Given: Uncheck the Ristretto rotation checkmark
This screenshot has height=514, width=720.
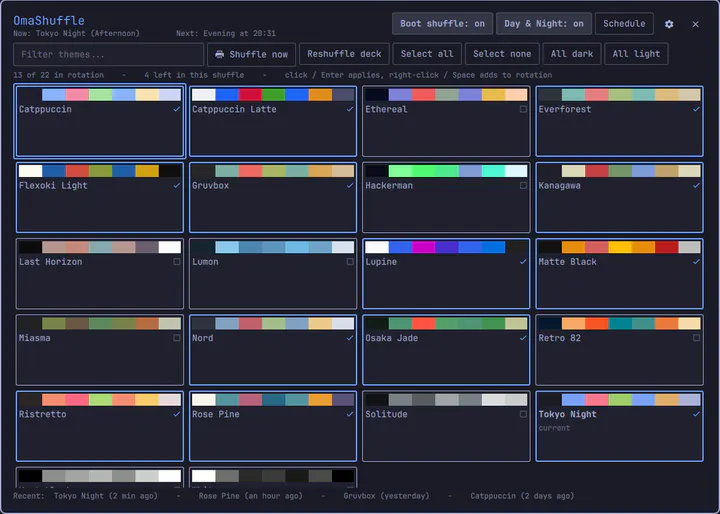Looking at the screenshot, I should pyautogui.click(x=177, y=414).
